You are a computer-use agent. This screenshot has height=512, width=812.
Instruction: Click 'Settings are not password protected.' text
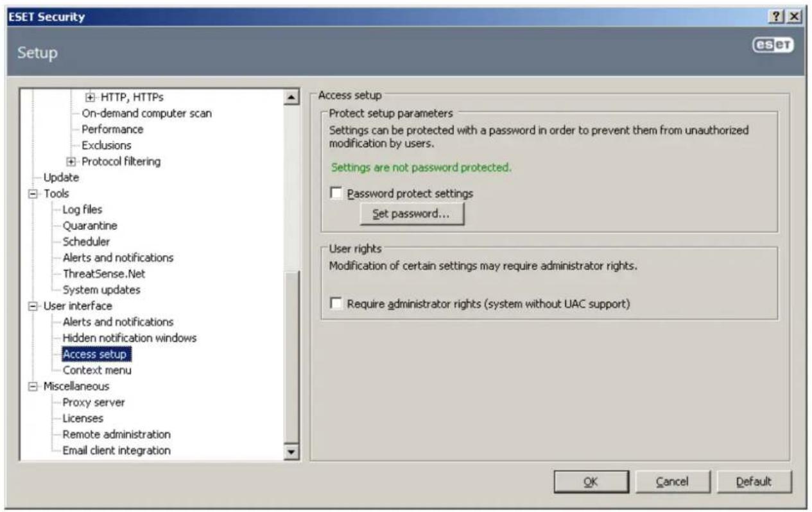(421, 167)
